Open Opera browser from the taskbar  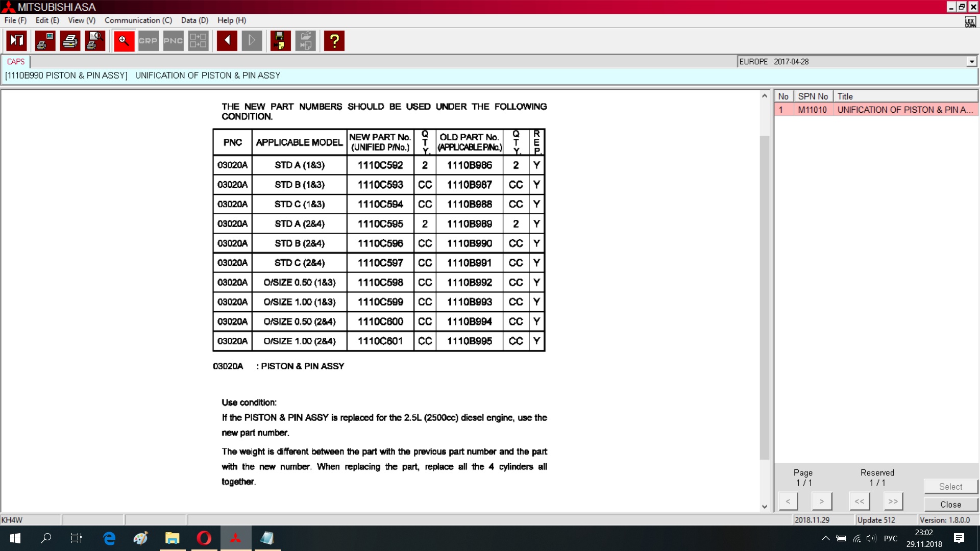pos(204,538)
